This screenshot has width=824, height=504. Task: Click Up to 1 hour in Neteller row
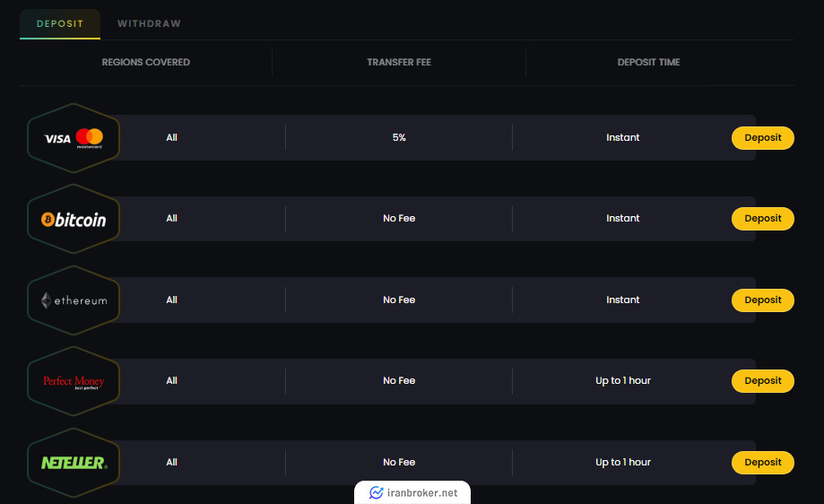(623, 463)
